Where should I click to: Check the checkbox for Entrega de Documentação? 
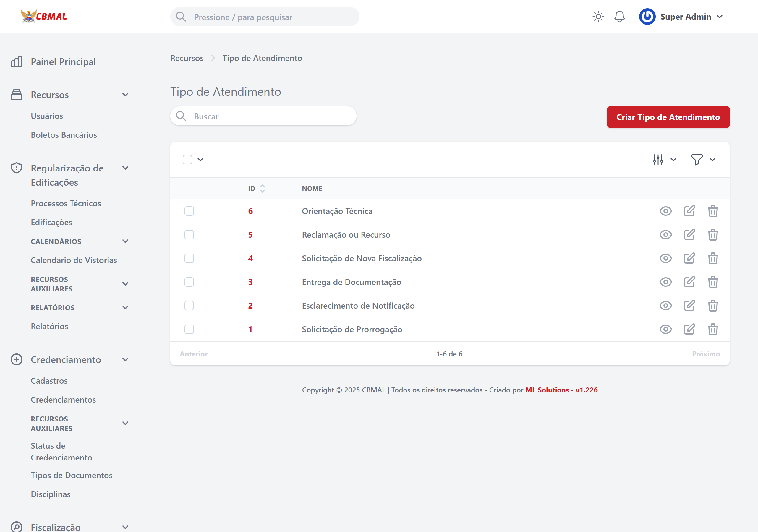point(189,282)
